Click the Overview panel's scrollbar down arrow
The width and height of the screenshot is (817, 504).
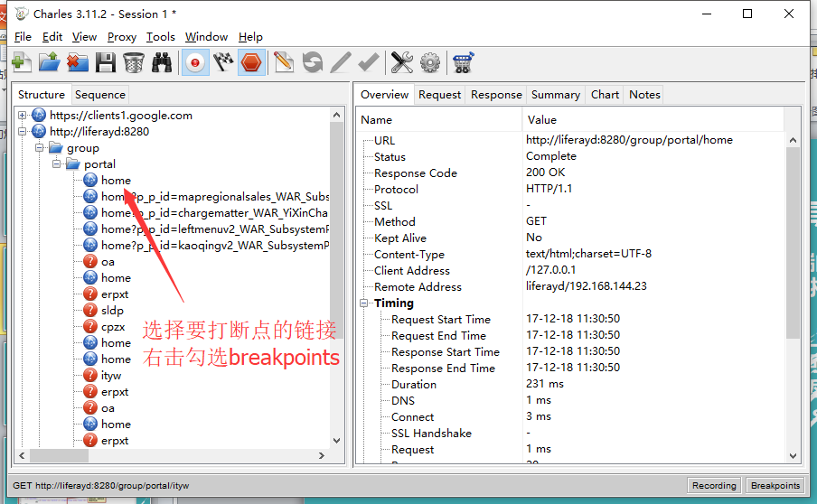(x=793, y=456)
